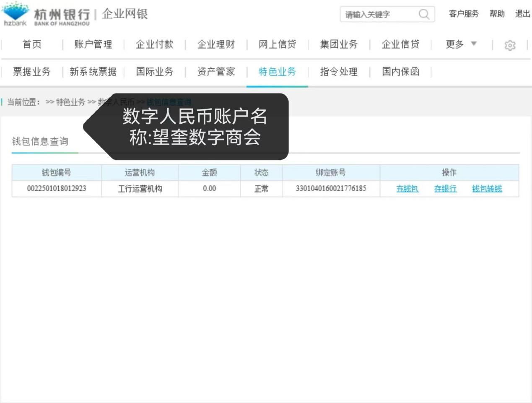This screenshot has width=532, height=403.
Task: Select 资产管家 submenu
Action: pyautogui.click(x=216, y=72)
